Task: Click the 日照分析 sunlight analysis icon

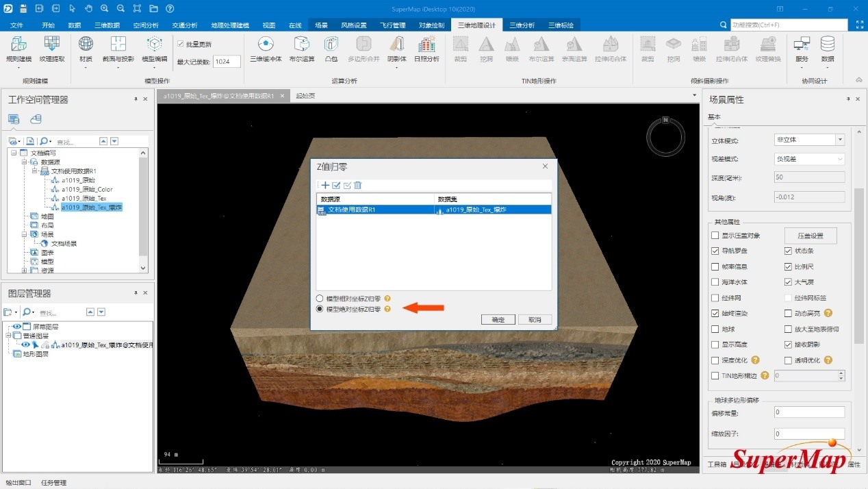Action: tap(426, 49)
